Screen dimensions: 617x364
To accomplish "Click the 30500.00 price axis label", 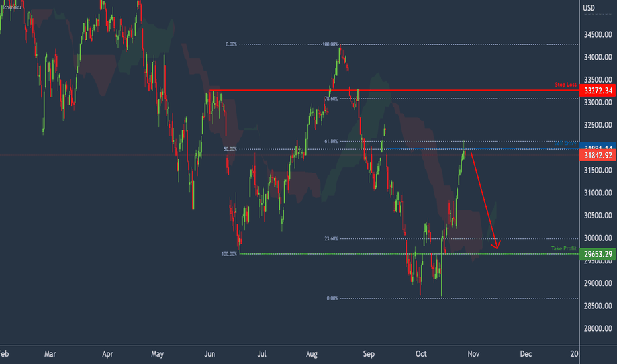I will tap(598, 215).
